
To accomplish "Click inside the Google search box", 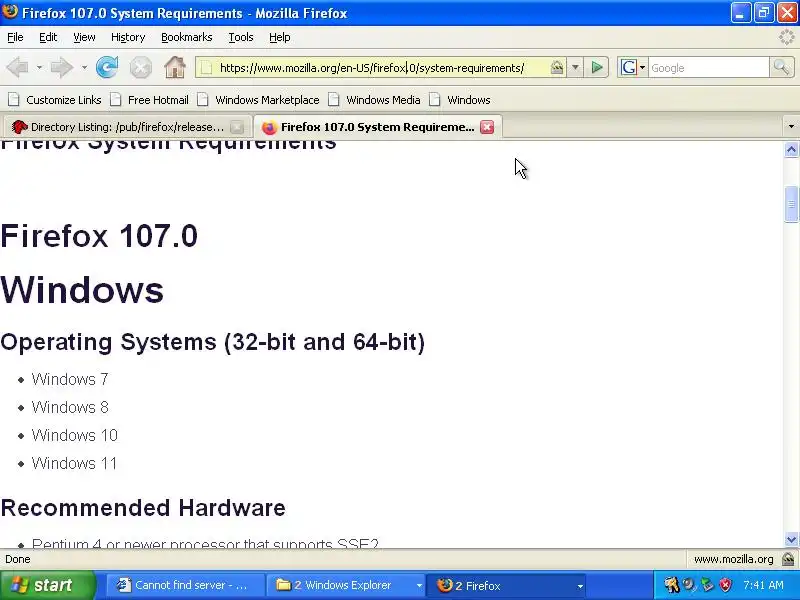I will pos(708,67).
